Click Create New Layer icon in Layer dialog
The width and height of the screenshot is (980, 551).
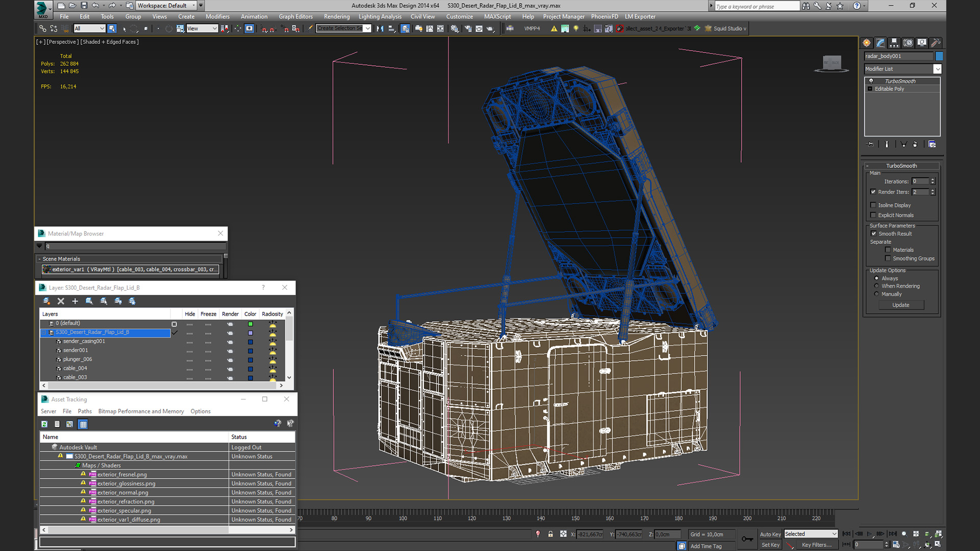tap(46, 301)
